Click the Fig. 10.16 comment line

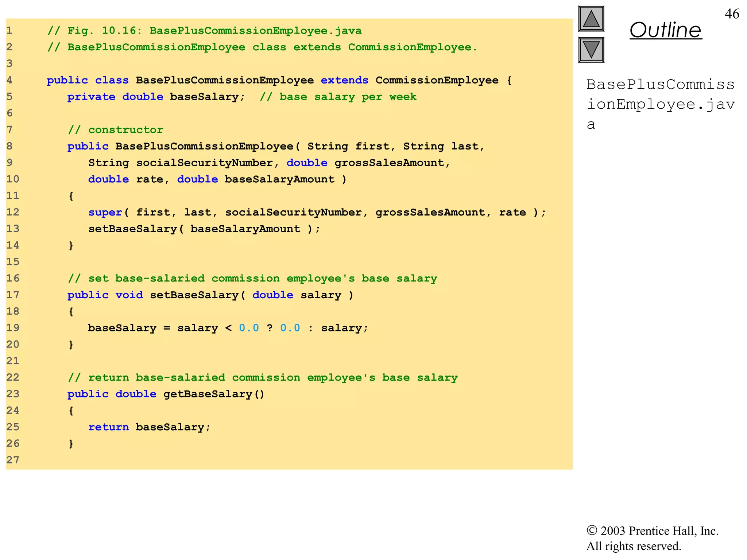click(x=205, y=31)
